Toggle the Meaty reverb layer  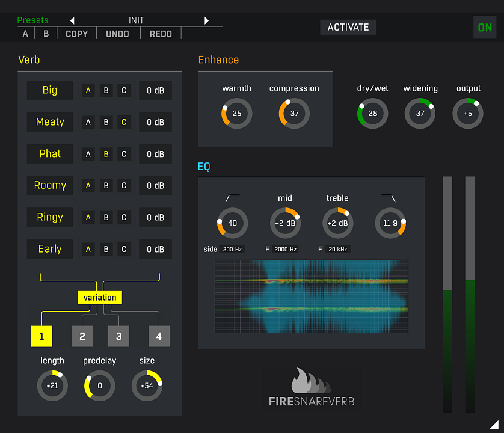[x=50, y=123]
